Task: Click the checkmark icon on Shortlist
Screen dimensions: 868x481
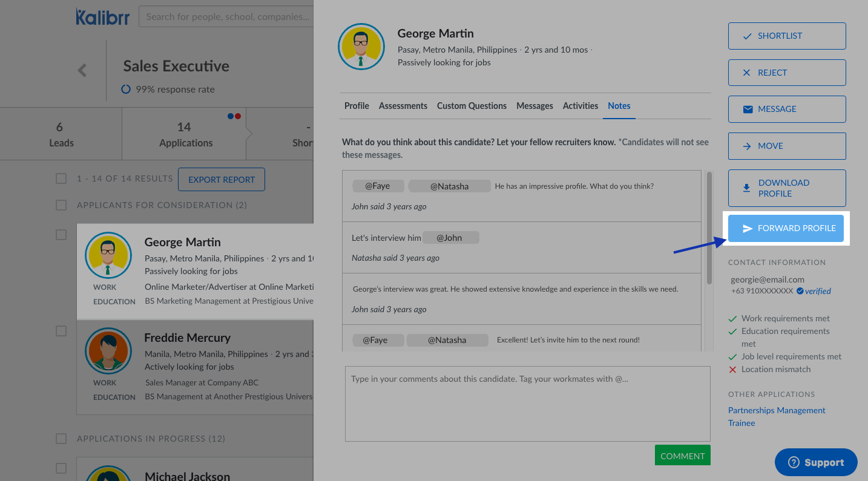Action: 747,36
